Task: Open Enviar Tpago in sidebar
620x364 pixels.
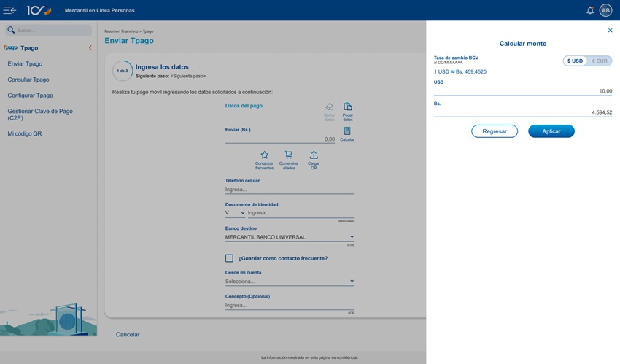Action: tap(25, 63)
